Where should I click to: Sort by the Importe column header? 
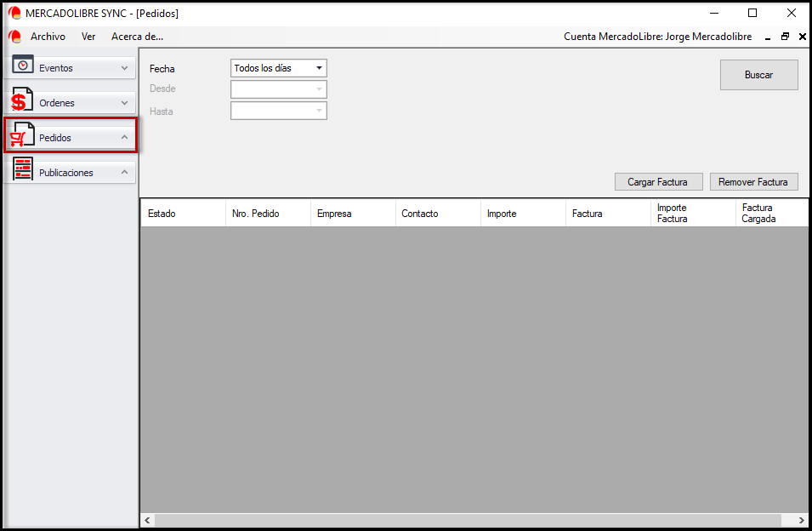(523, 213)
